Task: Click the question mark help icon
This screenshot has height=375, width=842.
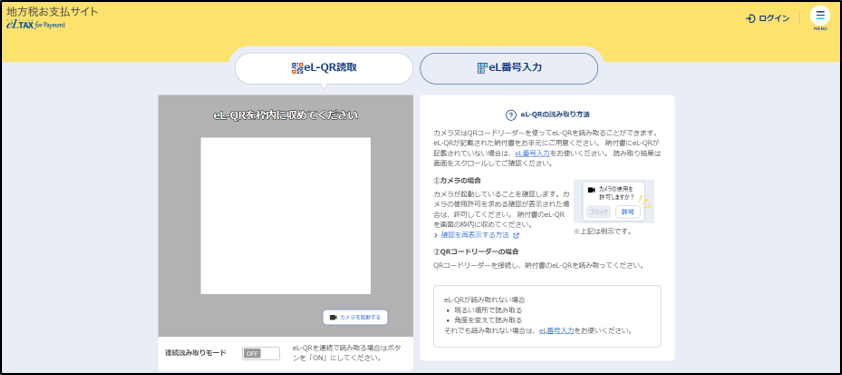Action: click(511, 115)
